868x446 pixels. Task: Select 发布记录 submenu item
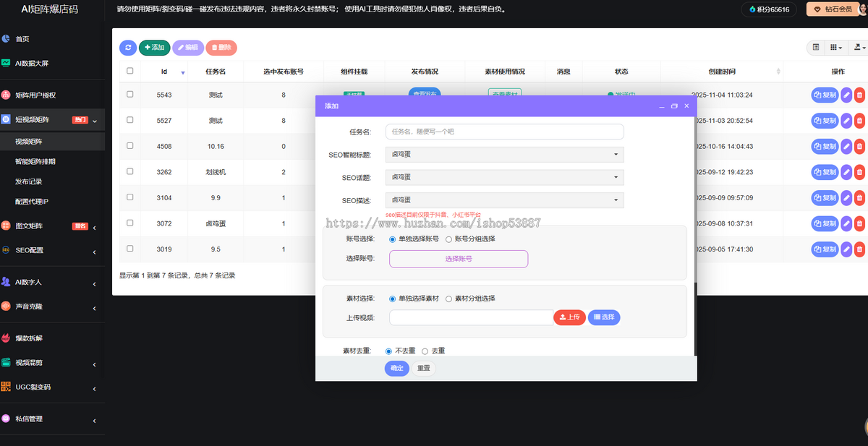[x=29, y=181]
